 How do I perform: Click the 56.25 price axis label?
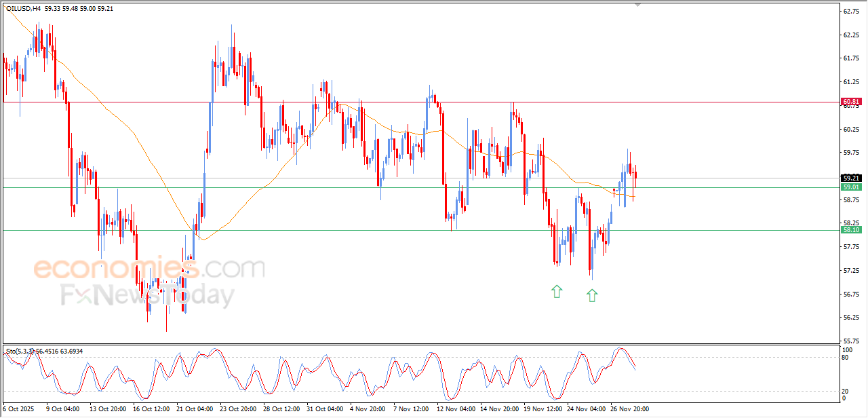tap(851, 318)
